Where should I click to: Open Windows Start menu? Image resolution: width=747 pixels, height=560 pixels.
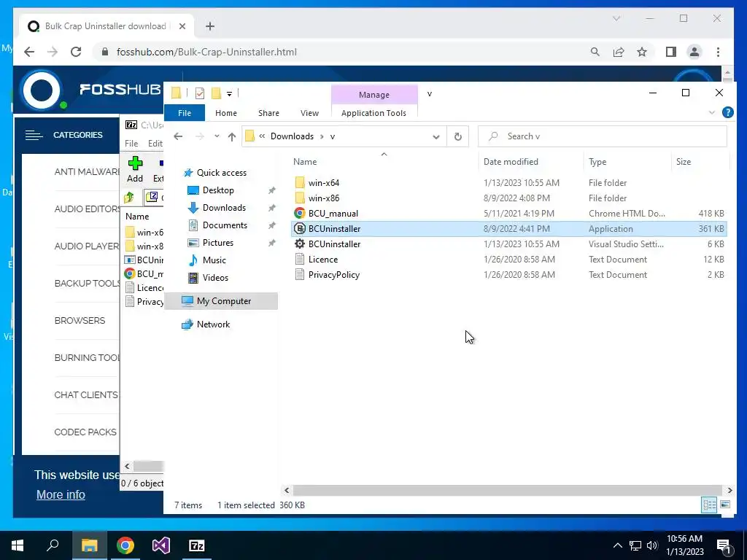(18, 545)
